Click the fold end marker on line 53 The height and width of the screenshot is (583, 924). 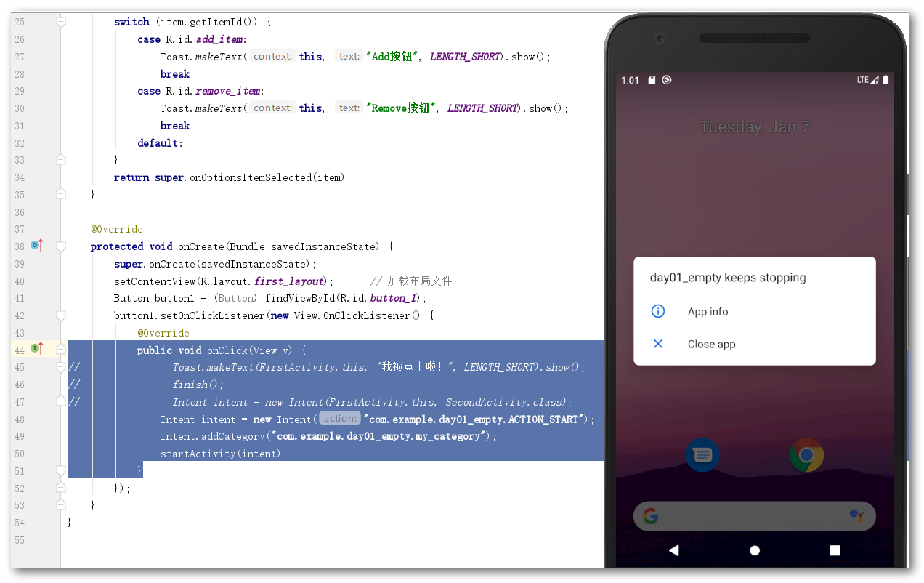61,505
